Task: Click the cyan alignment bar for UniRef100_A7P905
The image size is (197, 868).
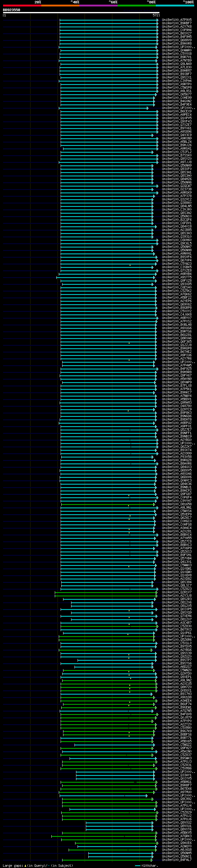Action: click(x=109, y=20)
